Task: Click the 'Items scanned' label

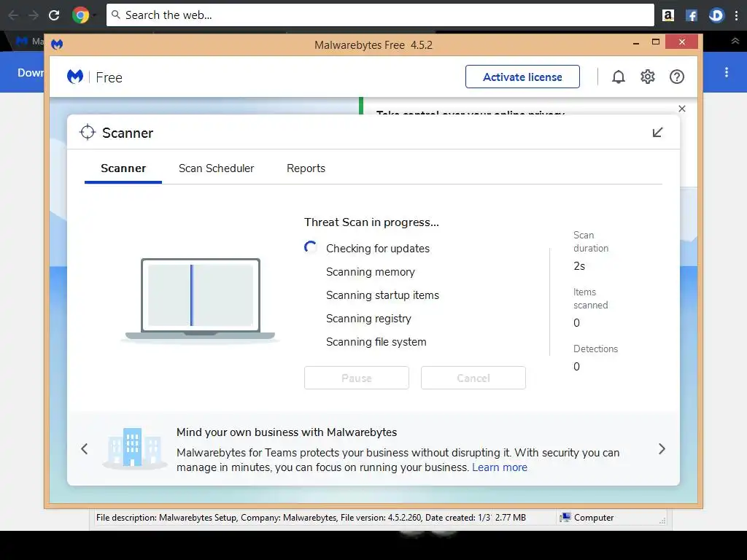Action: (591, 298)
